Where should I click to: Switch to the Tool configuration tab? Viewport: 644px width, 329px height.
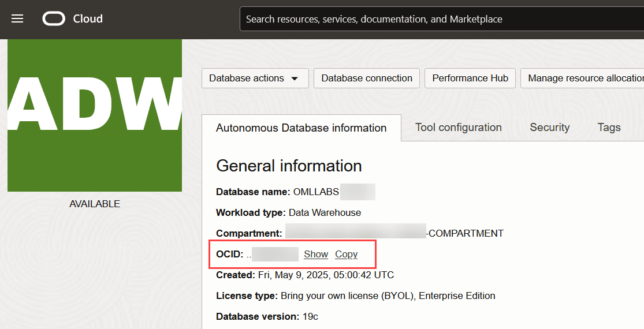pos(459,128)
